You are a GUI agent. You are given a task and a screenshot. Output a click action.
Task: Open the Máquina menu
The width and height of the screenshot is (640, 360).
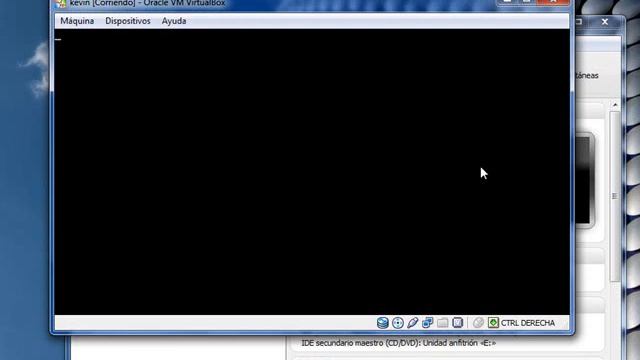click(77, 21)
